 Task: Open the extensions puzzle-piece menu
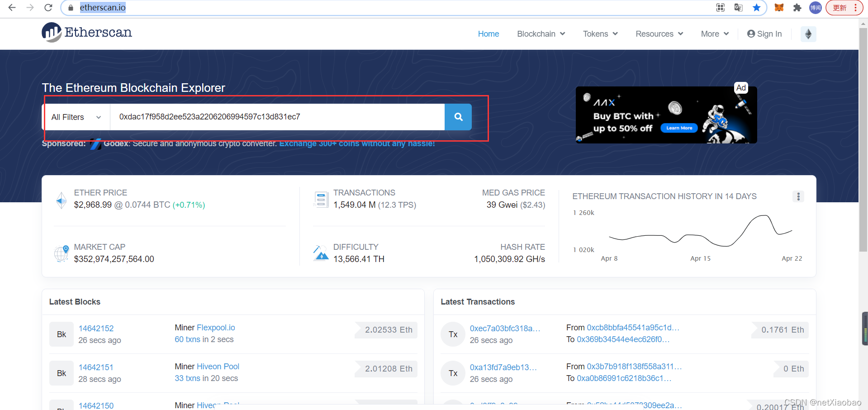pos(797,8)
